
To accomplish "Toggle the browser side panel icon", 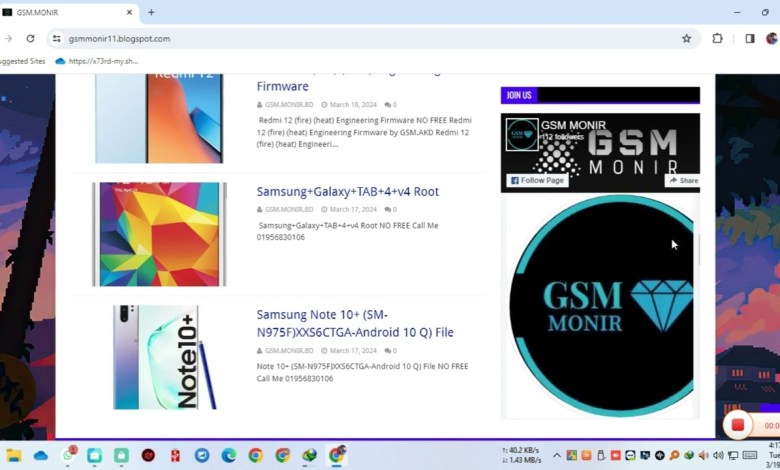I will 749,38.
